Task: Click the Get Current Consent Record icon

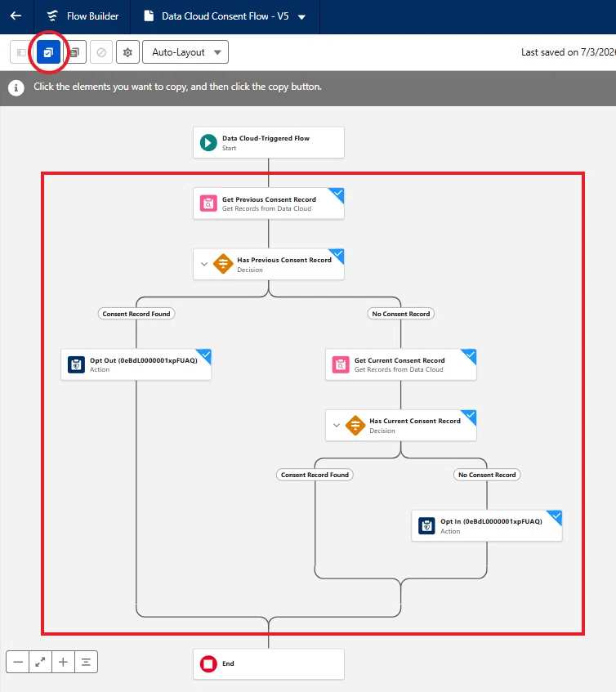Action: point(341,364)
